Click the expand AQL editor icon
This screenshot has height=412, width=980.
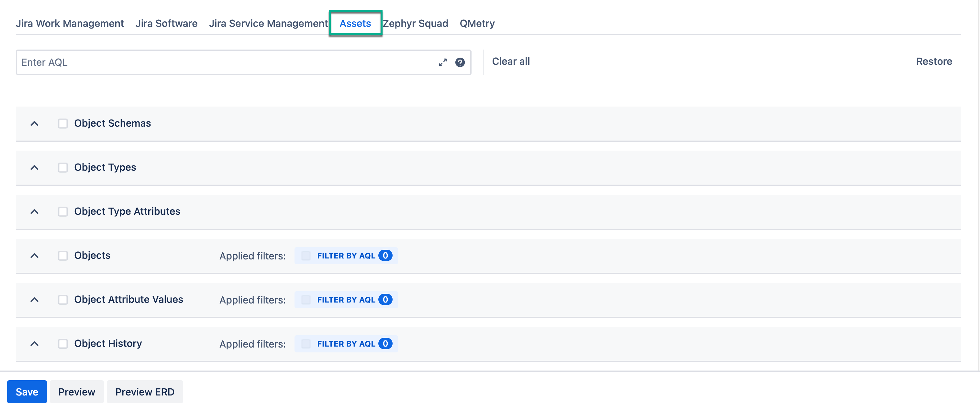(442, 63)
